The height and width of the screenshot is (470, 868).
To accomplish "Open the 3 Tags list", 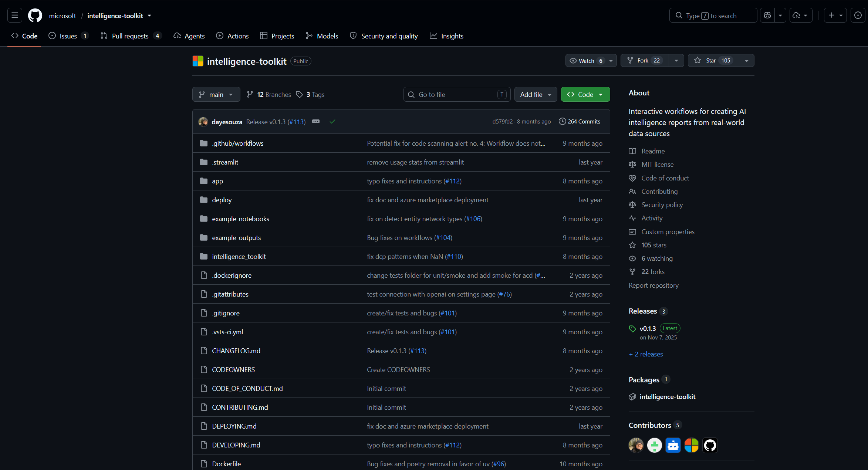I will (310, 95).
